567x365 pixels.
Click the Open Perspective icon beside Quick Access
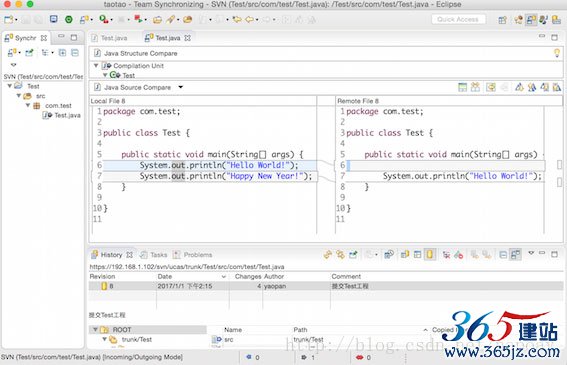[503, 20]
